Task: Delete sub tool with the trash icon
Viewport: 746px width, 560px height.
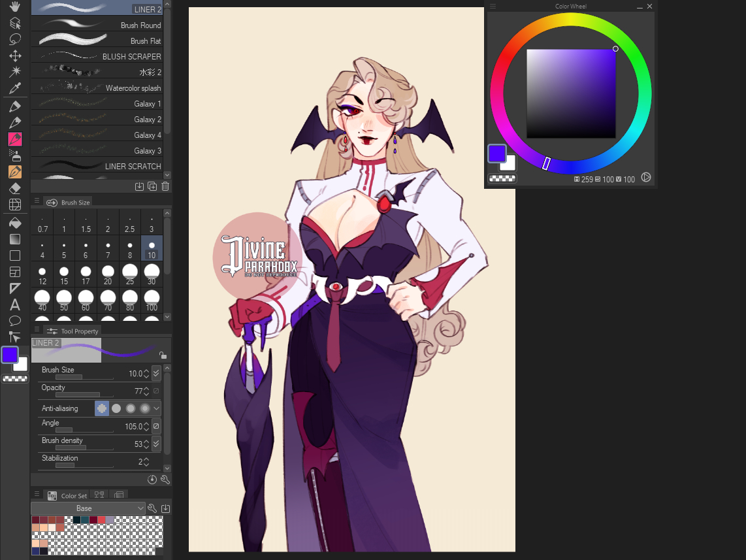Action: pos(165,186)
